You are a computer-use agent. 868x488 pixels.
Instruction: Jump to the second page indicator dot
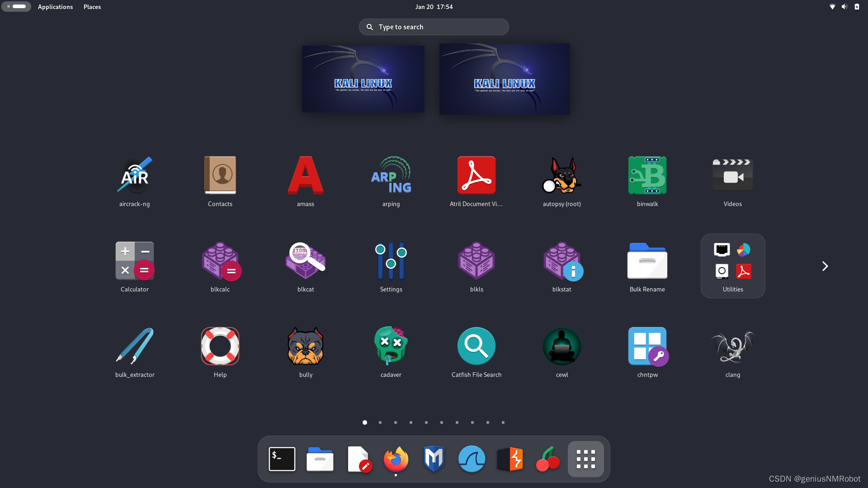(380, 422)
